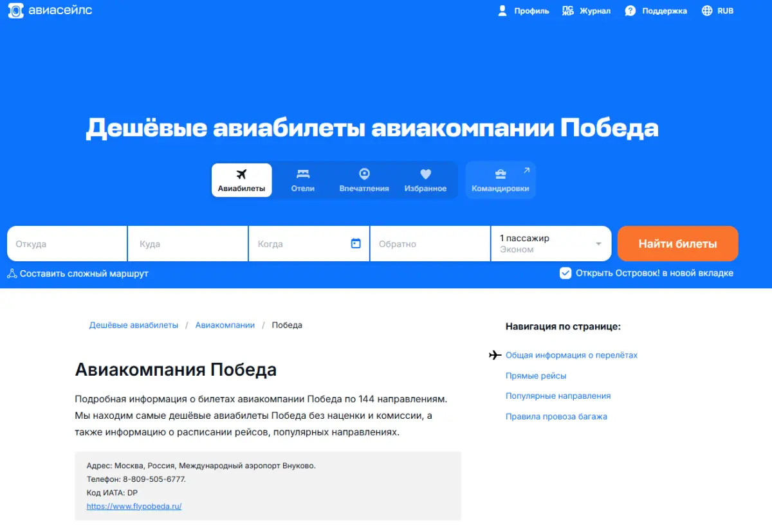Switch to the Впечатления tab
The width and height of the screenshot is (772, 532).
364,180
